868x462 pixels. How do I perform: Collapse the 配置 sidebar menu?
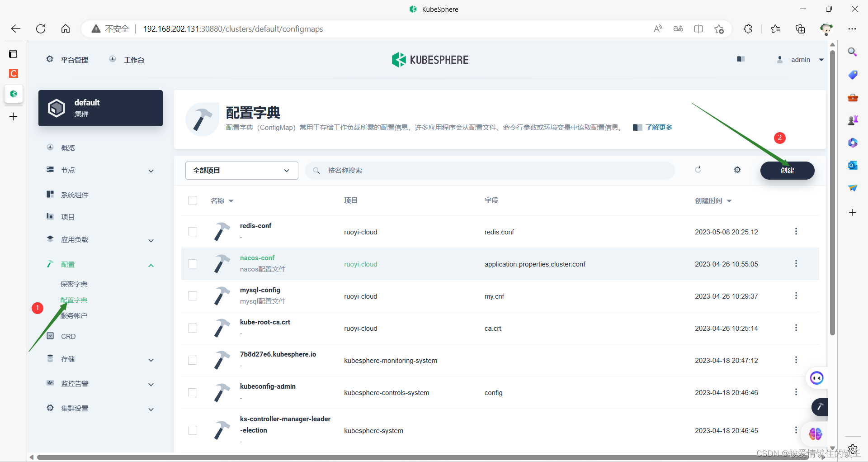pyautogui.click(x=151, y=265)
